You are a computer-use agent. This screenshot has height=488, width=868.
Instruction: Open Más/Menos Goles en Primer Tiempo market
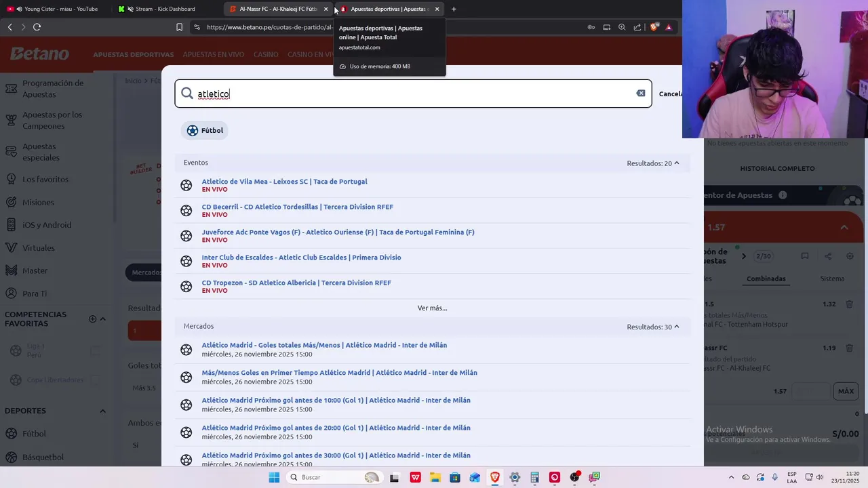[x=339, y=373]
